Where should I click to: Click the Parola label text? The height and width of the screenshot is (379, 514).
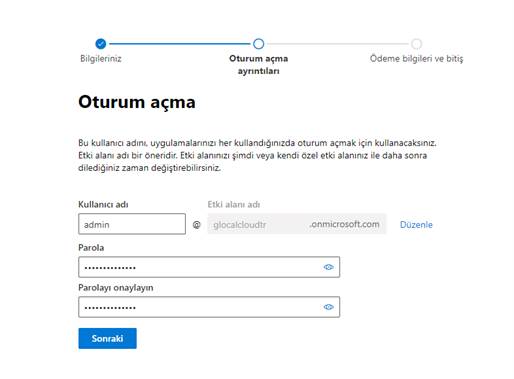(x=91, y=248)
